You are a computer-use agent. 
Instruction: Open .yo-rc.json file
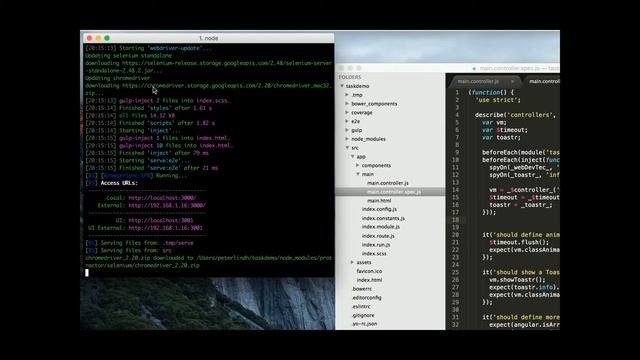(x=364, y=324)
